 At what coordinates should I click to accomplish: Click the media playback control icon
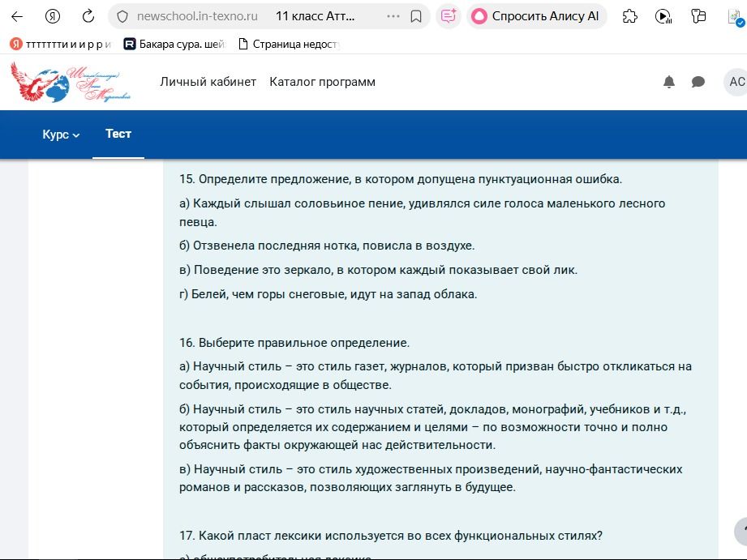(663, 17)
